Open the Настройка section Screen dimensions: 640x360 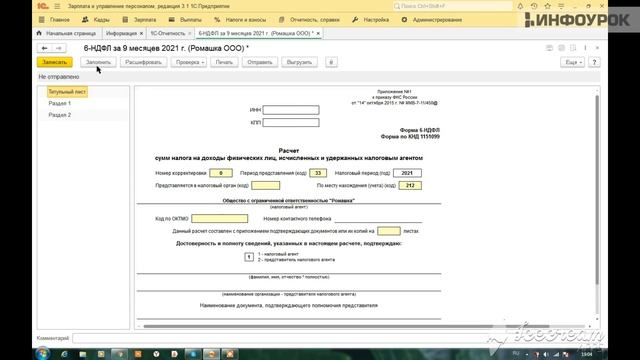(x=371, y=20)
